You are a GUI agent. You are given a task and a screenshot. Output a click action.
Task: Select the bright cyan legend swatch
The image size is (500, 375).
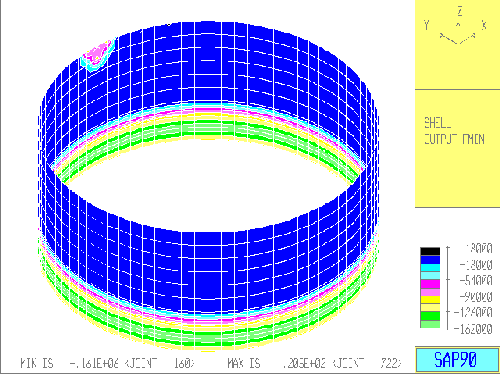(430, 267)
